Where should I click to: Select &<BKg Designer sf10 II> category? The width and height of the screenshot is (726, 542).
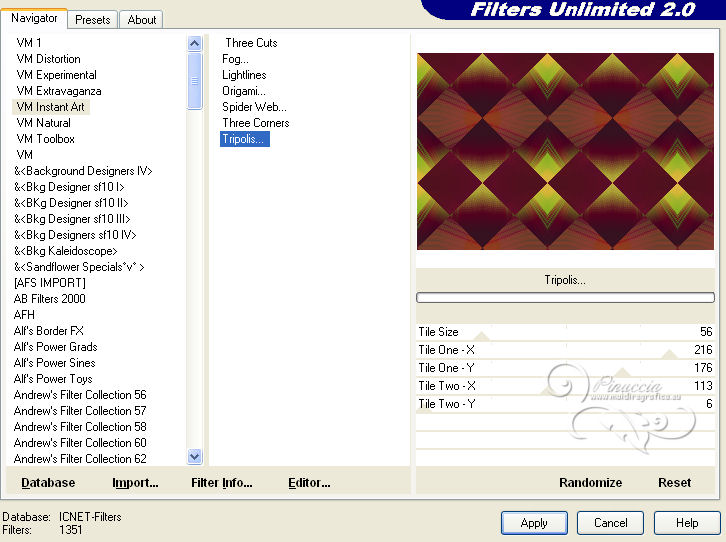[71, 203]
